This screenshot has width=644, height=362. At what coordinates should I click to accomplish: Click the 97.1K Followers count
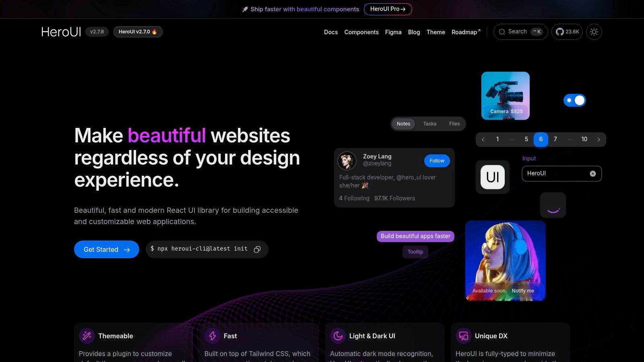tap(394, 198)
